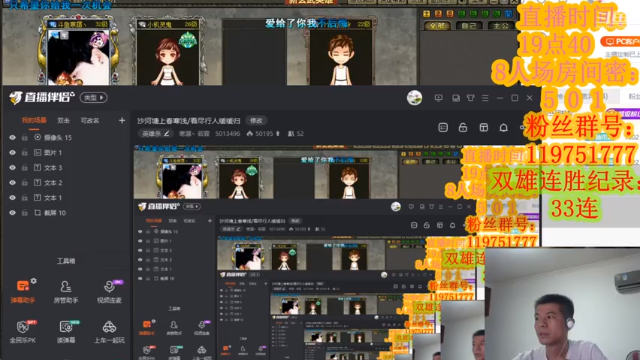This screenshot has width=640, height=360.
Task: Click the flame heat icon beside 50195
Action: click(250, 133)
